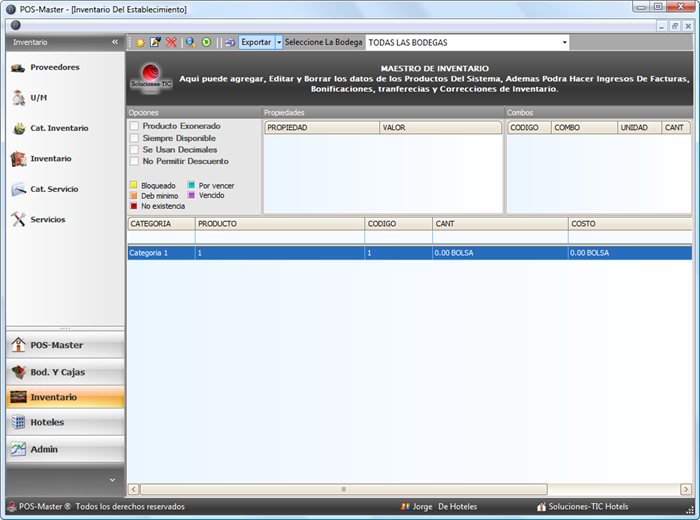700x520 pixels.
Task: Select the highlighted Inventario module
Action: pyautogui.click(x=65, y=397)
